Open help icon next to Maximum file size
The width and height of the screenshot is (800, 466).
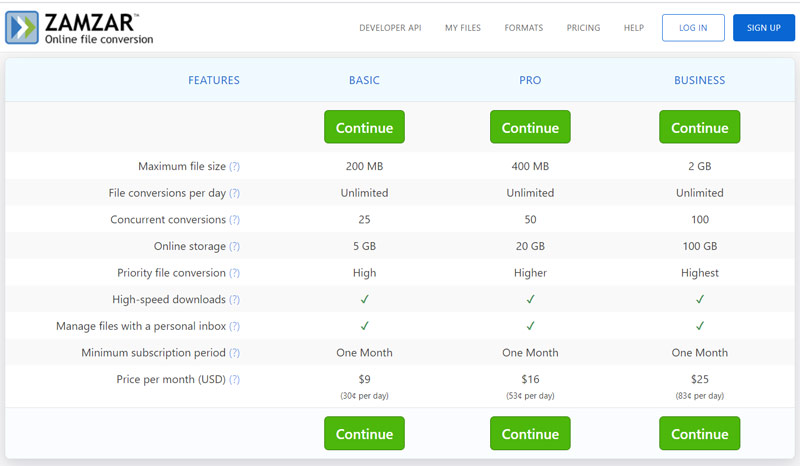click(x=234, y=167)
